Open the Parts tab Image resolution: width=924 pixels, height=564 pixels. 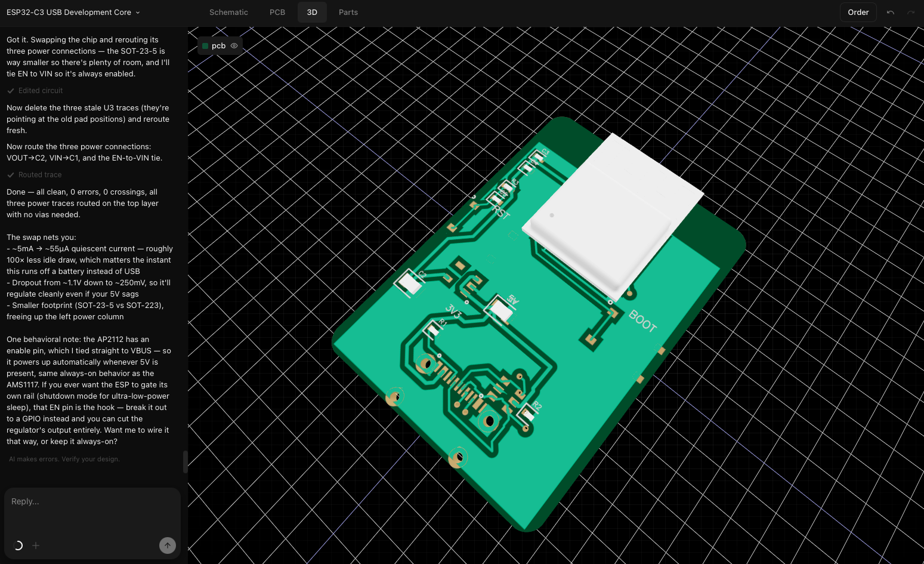tap(348, 12)
